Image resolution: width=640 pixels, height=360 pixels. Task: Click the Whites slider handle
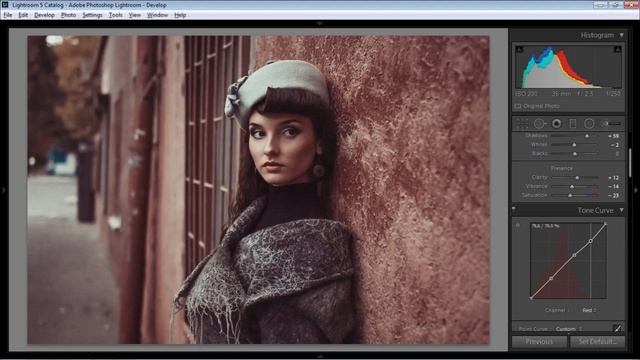coord(574,144)
